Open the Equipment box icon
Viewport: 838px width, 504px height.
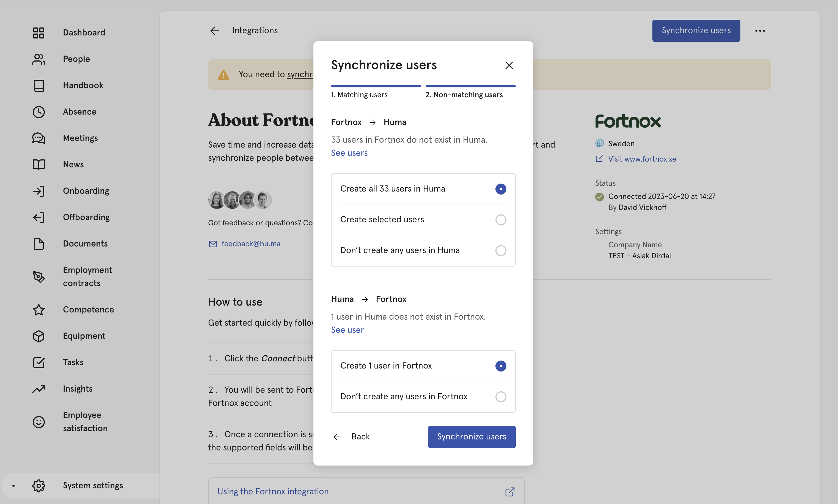coord(39,336)
